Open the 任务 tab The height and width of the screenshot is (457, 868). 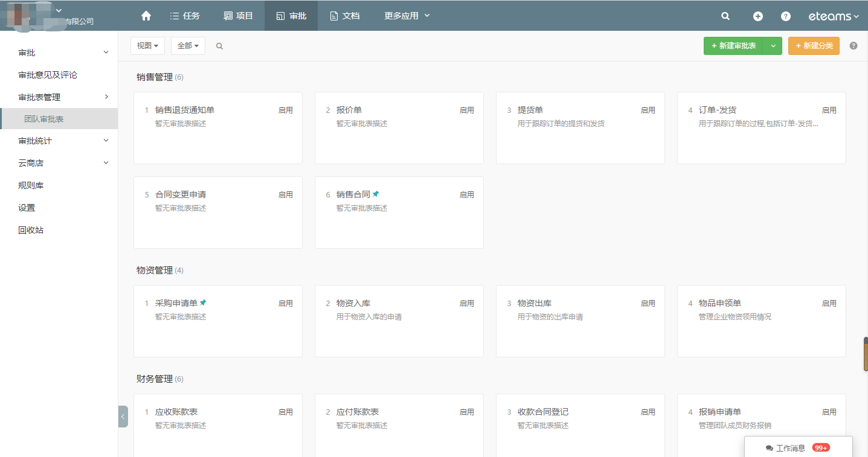tap(185, 16)
